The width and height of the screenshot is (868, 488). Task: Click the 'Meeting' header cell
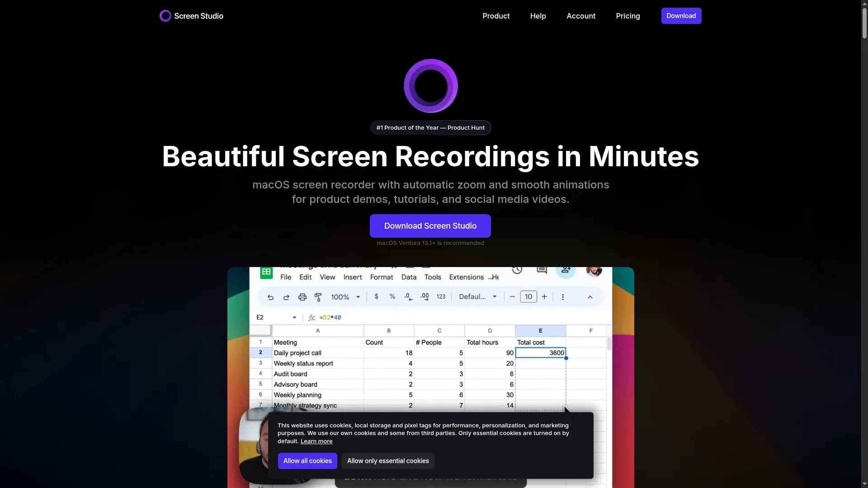pyautogui.click(x=318, y=343)
